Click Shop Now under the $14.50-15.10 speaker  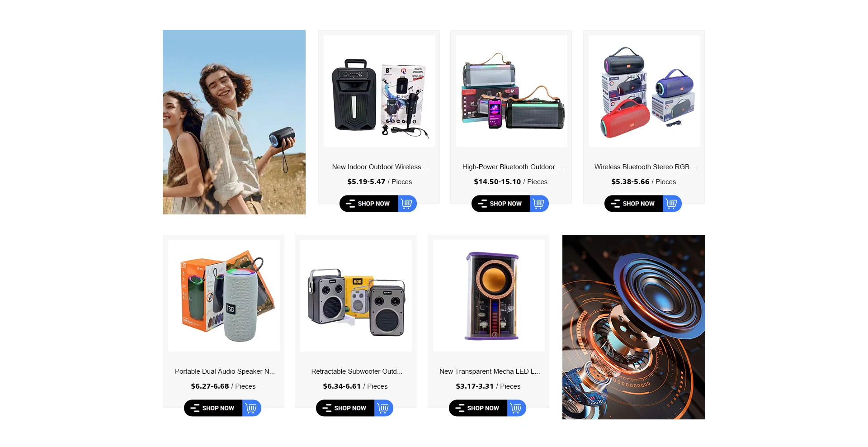pos(501,204)
